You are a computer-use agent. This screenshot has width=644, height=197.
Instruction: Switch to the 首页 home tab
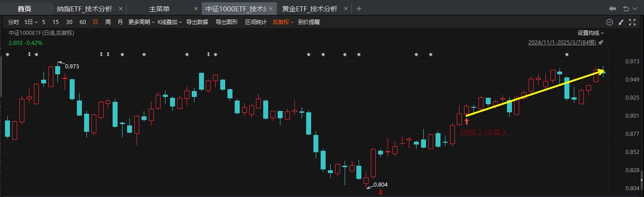point(24,9)
